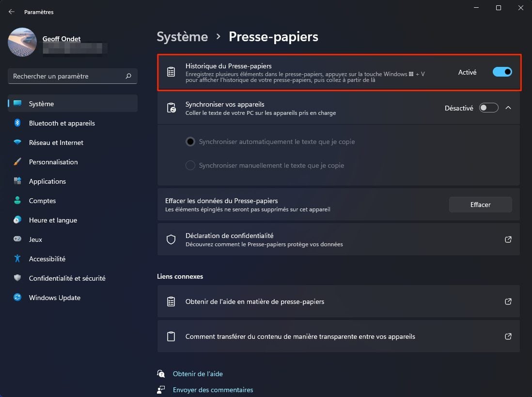Image resolution: width=532 pixels, height=397 pixels.
Task: Click the Obtenir de l'aide headset icon
Action: point(161,374)
